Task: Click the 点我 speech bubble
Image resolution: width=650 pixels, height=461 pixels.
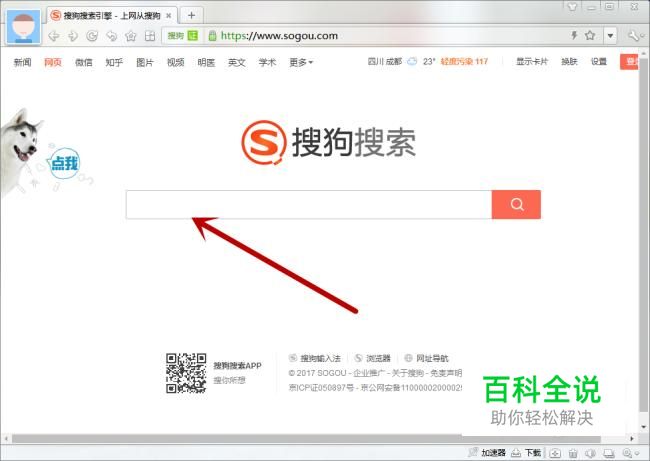Action: [x=64, y=163]
